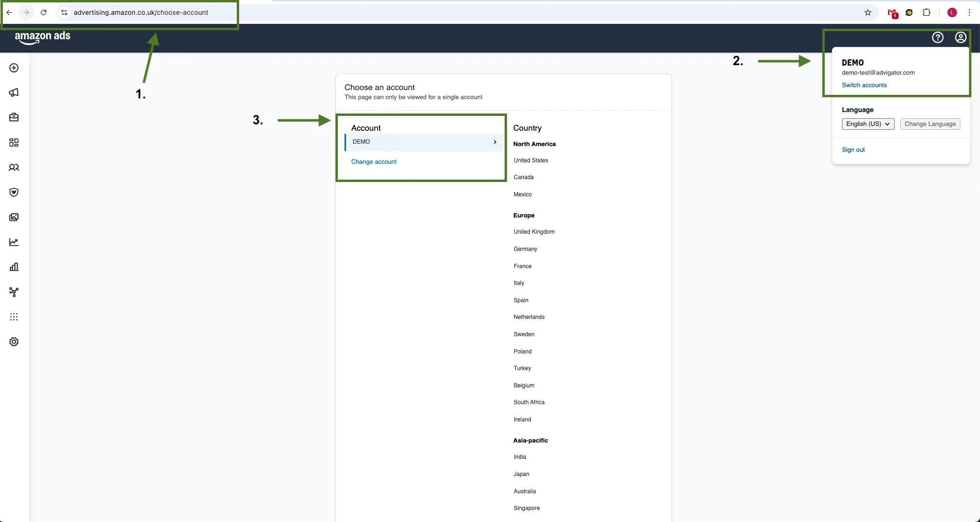Click the browser address bar URL
The image size is (980, 522).
click(x=141, y=12)
